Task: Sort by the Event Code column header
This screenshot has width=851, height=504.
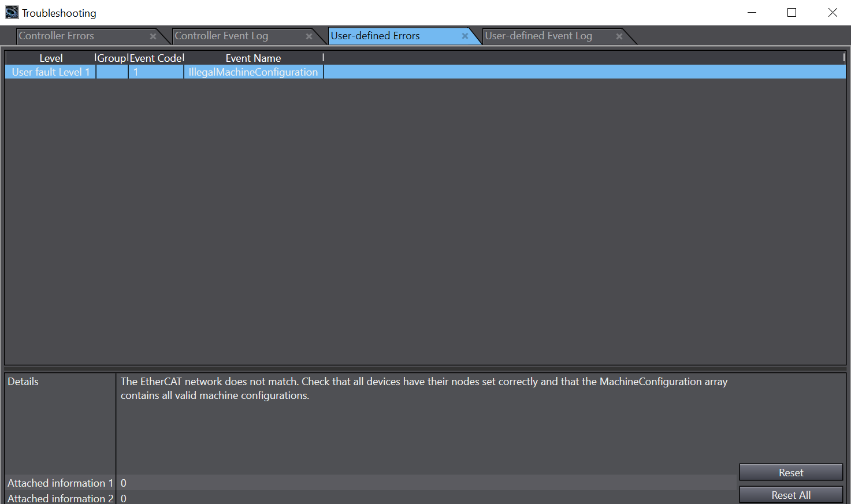Action: 156,58
